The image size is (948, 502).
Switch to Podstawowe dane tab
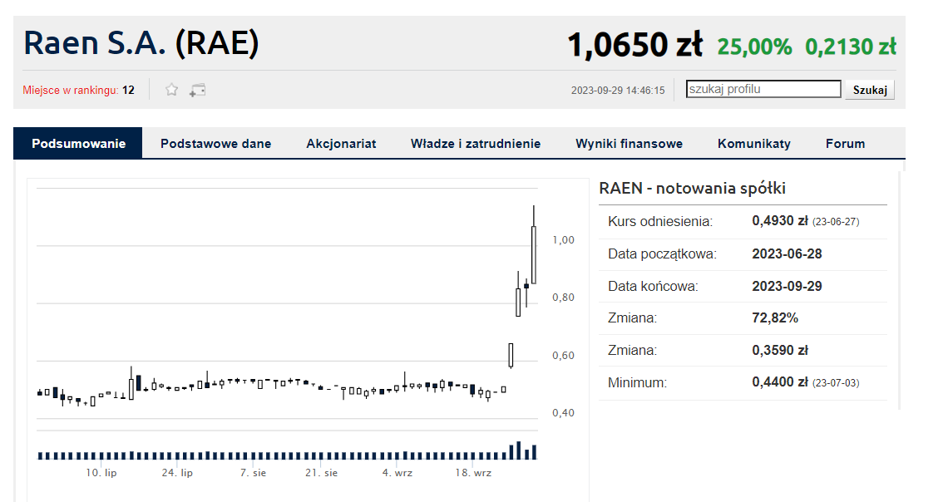(x=215, y=143)
